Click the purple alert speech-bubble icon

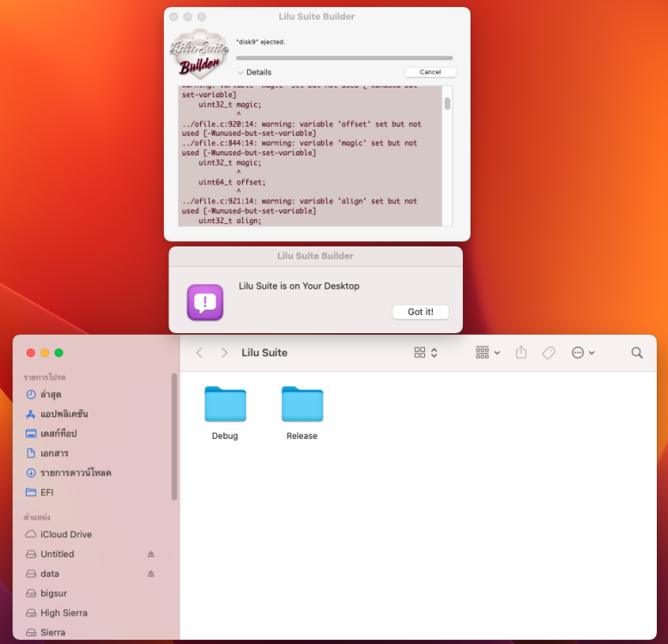tap(205, 302)
